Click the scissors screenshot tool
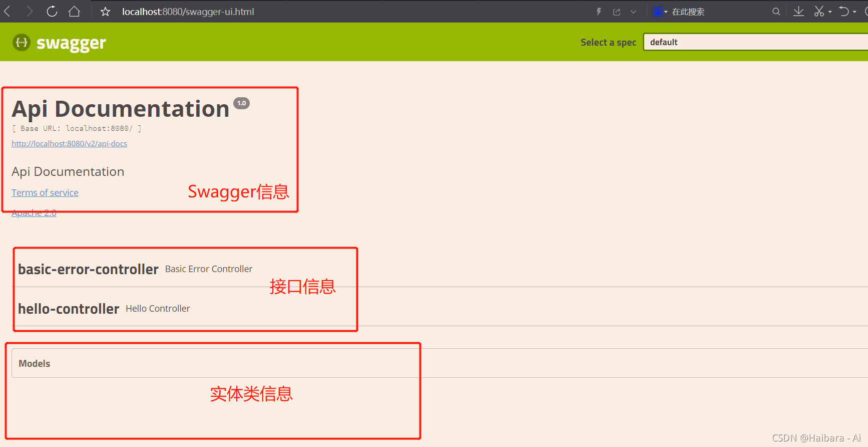This screenshot has height=447, width=868. 819,12
